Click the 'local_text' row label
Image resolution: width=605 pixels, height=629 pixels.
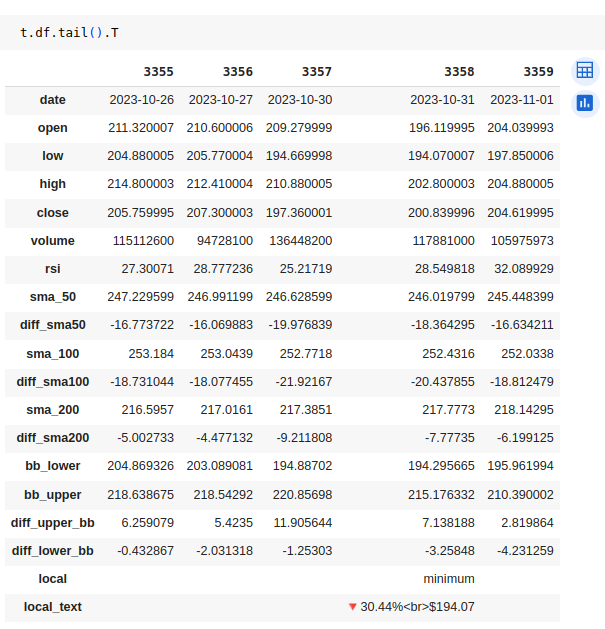pyautogui.click(x=53, y=607)
